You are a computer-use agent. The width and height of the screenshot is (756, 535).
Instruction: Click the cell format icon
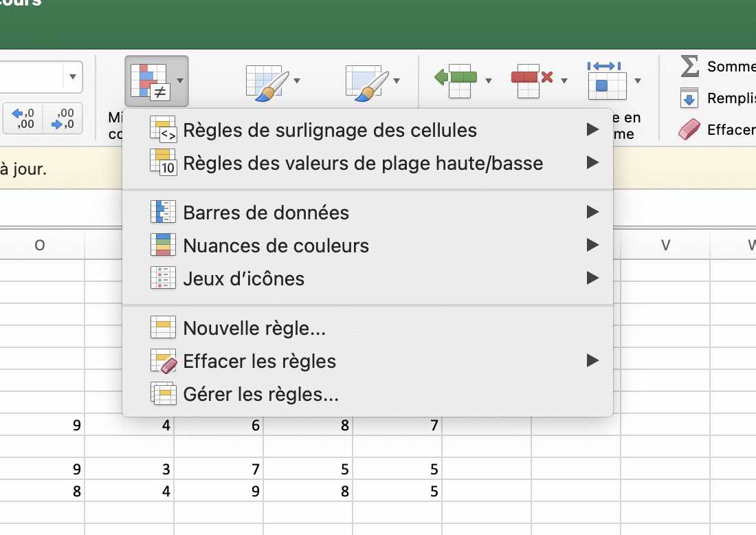click(604, 80)
